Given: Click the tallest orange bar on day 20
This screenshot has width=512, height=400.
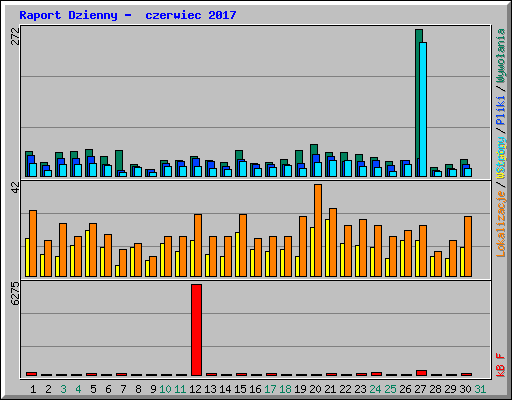Looking at the screenshot, I should coord(318,230).
